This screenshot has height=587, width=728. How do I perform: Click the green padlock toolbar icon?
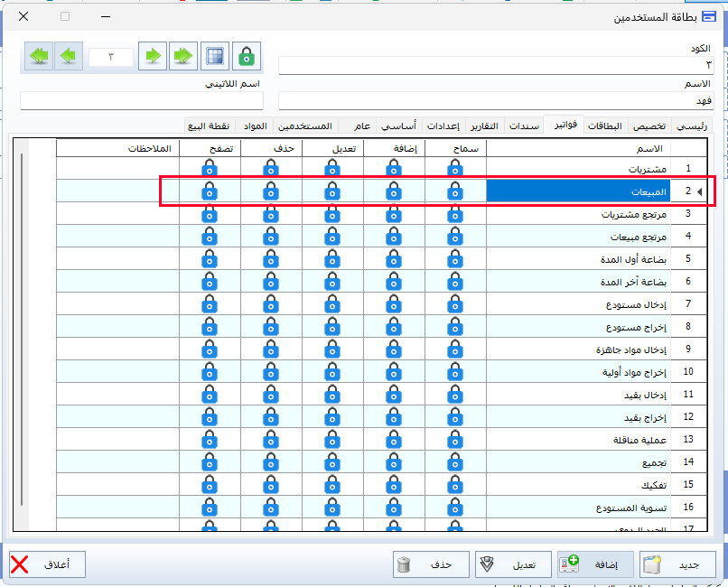[245, 56]
